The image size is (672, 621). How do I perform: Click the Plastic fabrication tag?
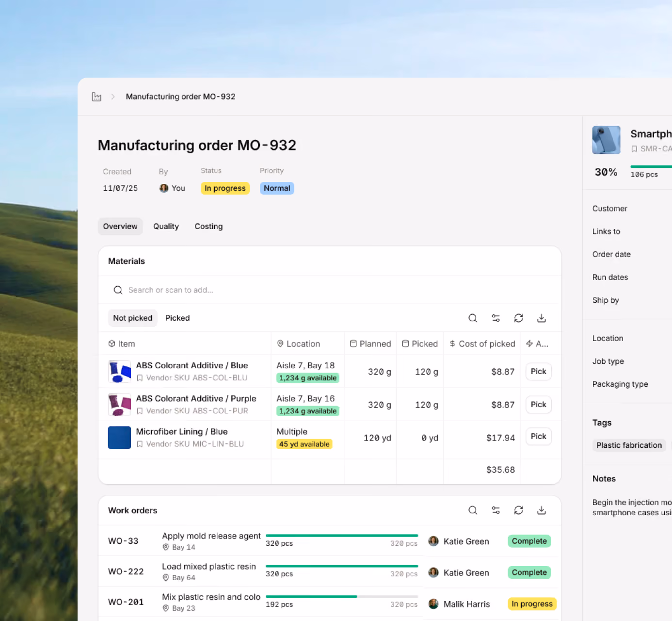tap(629, 445)
